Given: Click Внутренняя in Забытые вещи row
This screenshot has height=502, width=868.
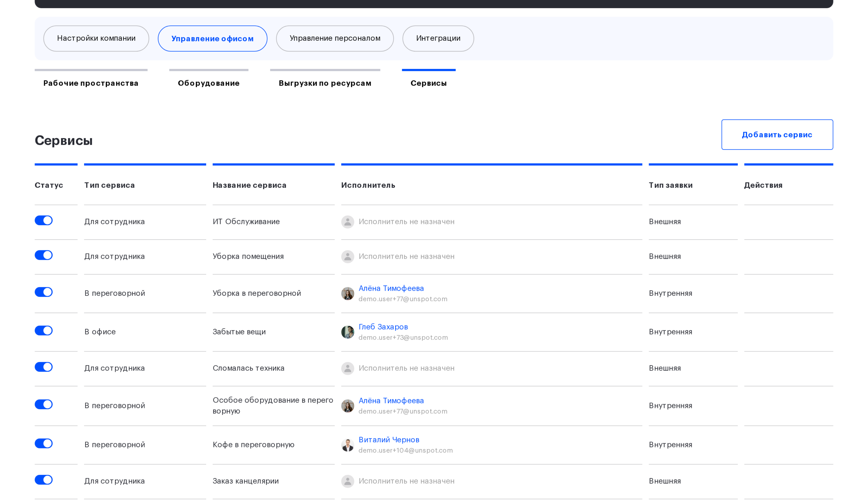Looking at the screenshot, I should (670, 332).
